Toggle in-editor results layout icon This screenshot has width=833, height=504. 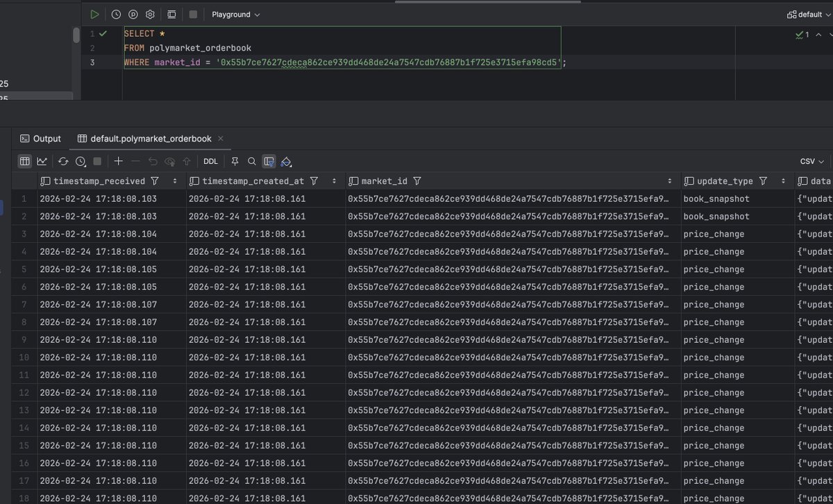pos(171,14)
